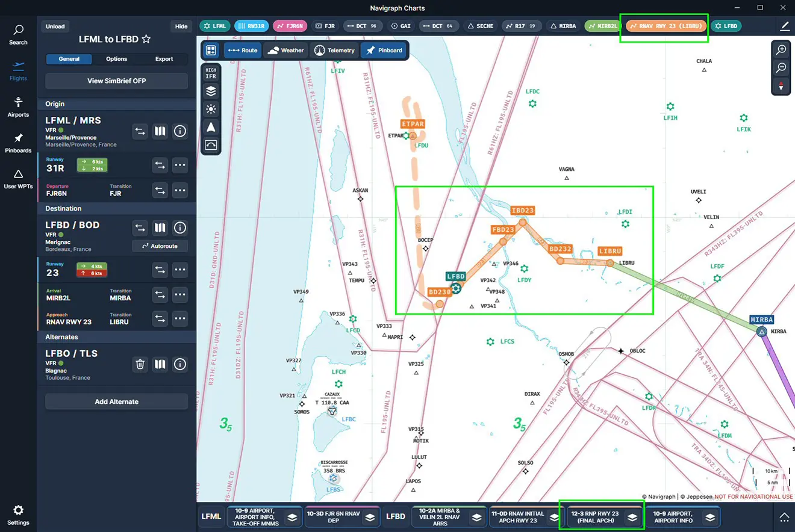The height and width of the screenshot is (532, 795).
Task: Select the General tab
Action: [69, 59]
